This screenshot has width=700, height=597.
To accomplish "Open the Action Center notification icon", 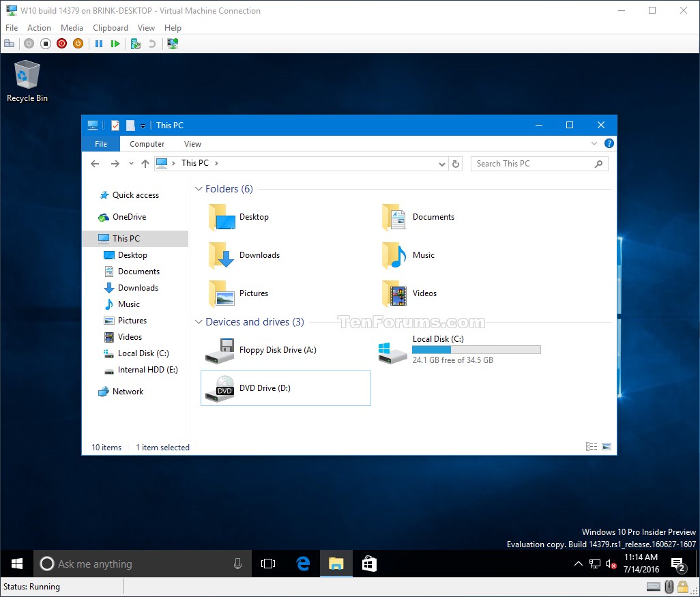I will point(679,565).
